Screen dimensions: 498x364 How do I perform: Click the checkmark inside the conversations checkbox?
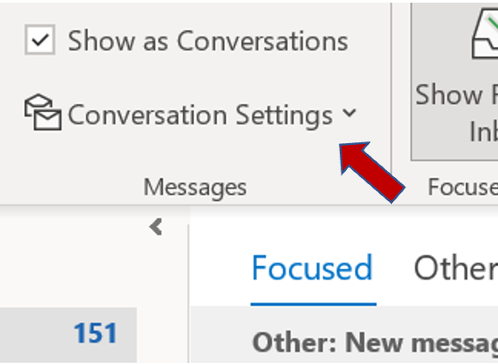click(x=40, y=40)
